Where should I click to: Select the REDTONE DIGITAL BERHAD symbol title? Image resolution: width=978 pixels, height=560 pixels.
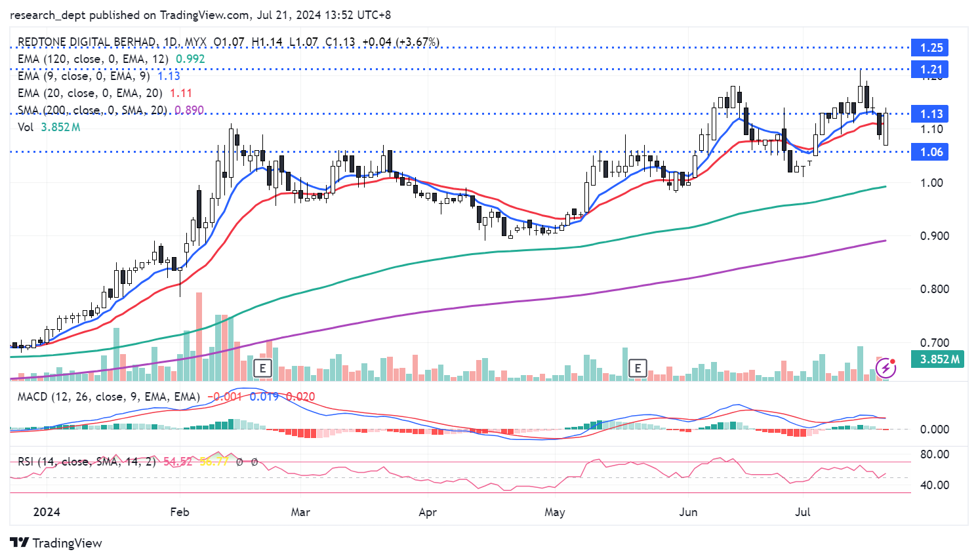pyautogui.click(x=87, y=42)
